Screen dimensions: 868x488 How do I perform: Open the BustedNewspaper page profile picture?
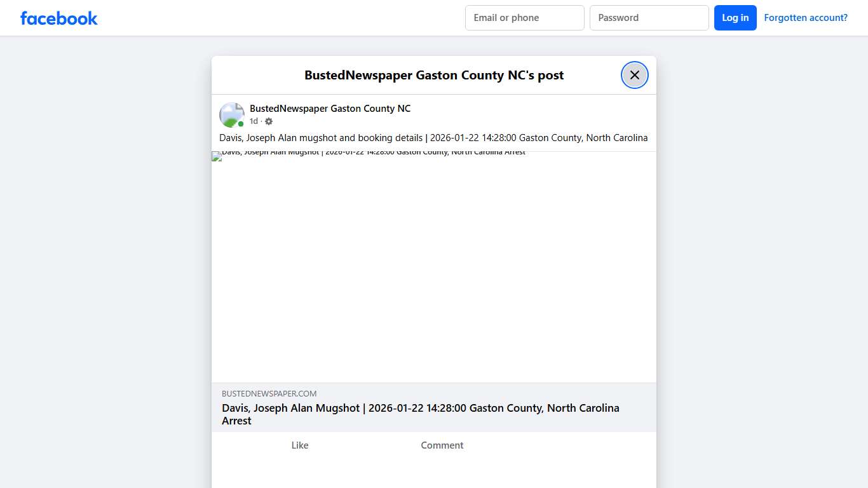pyautogui.click(x=231, y=115)
